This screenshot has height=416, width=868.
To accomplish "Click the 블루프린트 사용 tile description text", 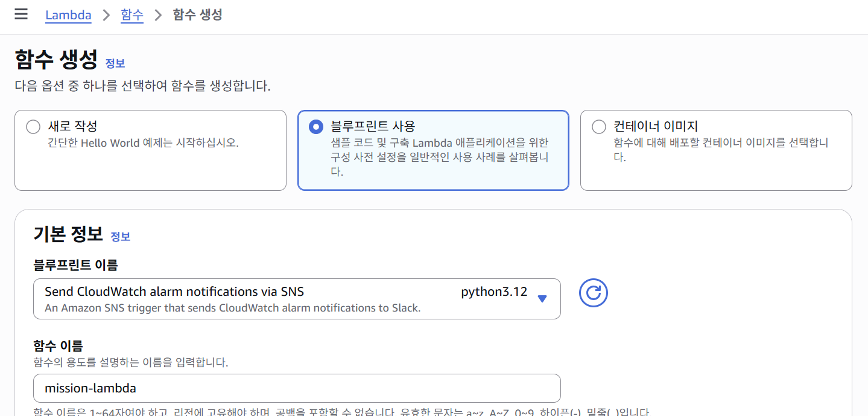I will click(x=440, y=157).
